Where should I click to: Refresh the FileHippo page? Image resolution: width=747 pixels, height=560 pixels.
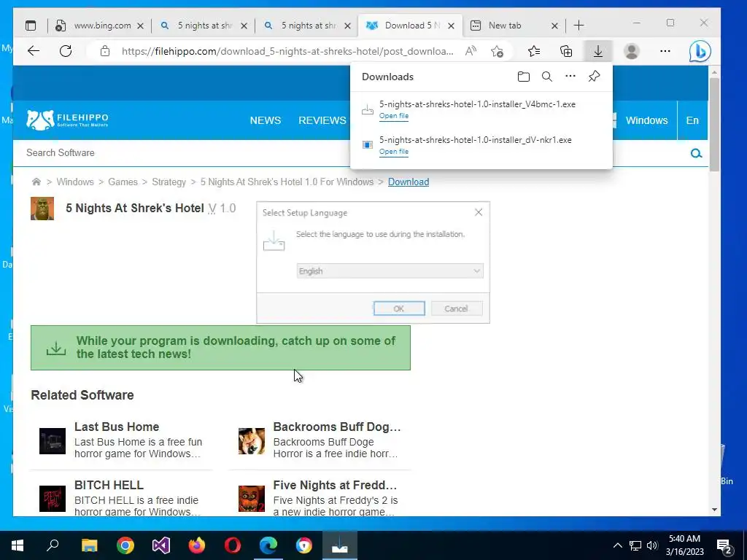(66, 51)
